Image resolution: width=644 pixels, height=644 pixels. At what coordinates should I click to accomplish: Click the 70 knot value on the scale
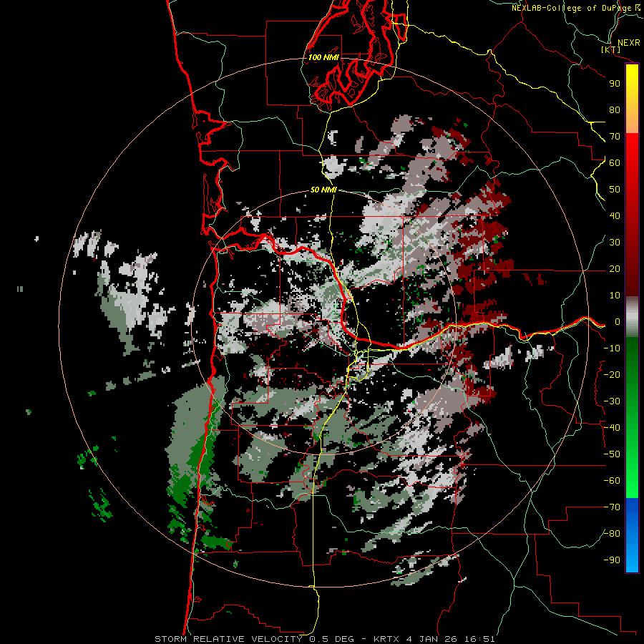(615, 137)
